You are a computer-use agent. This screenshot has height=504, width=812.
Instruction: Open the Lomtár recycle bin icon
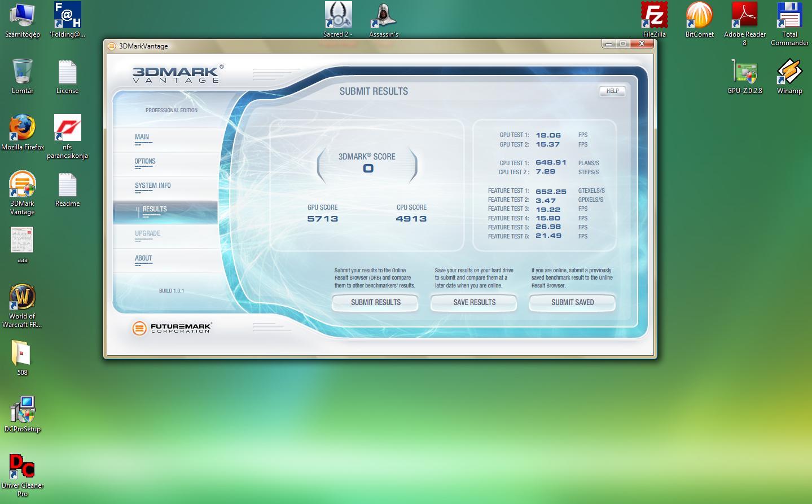click(x=23, y=72)
